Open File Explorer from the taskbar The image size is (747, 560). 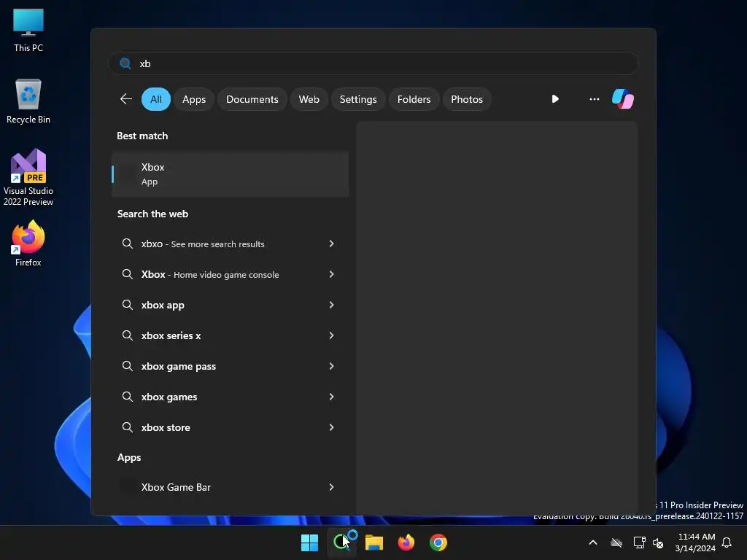[374, 542]
